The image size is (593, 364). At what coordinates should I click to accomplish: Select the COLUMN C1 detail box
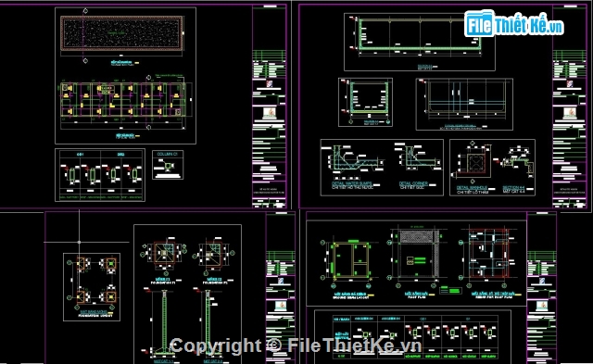pos(168,165)
